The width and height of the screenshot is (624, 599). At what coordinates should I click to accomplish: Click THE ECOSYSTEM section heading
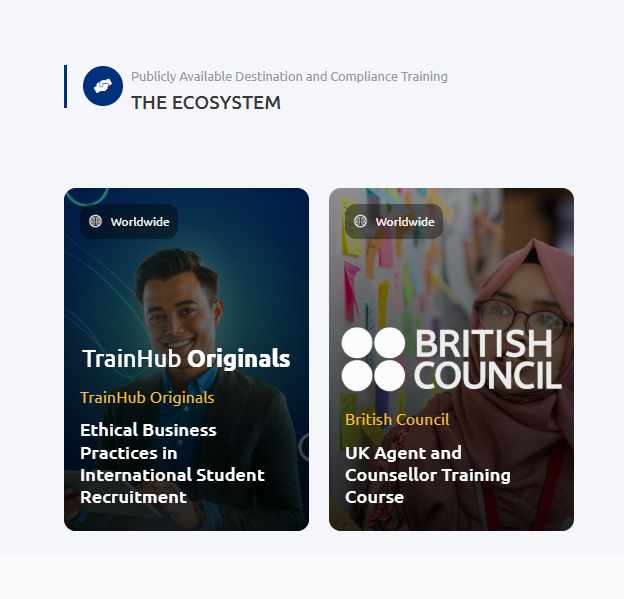click(206, 103)
